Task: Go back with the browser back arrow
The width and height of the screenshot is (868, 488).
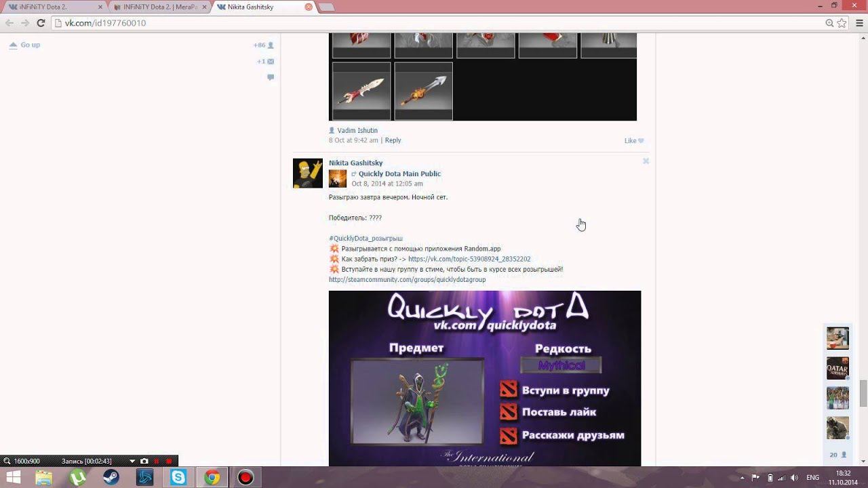Action: [9, 23]
